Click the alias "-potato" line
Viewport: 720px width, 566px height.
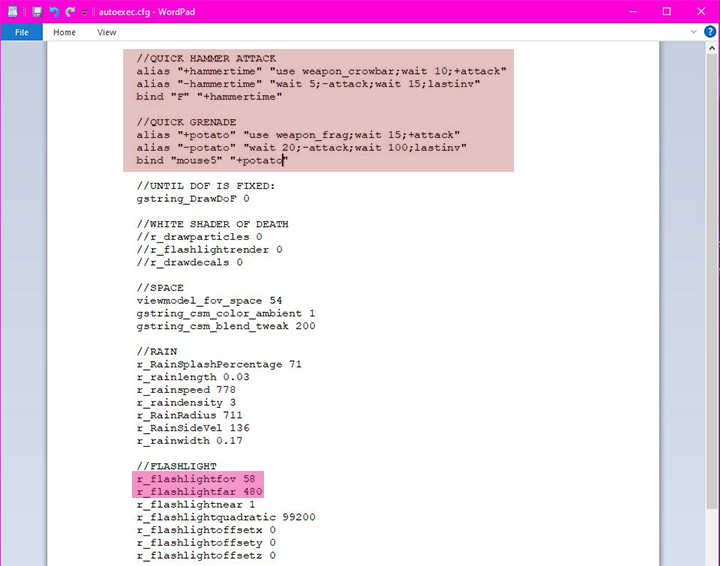click(x=302, y=147)
